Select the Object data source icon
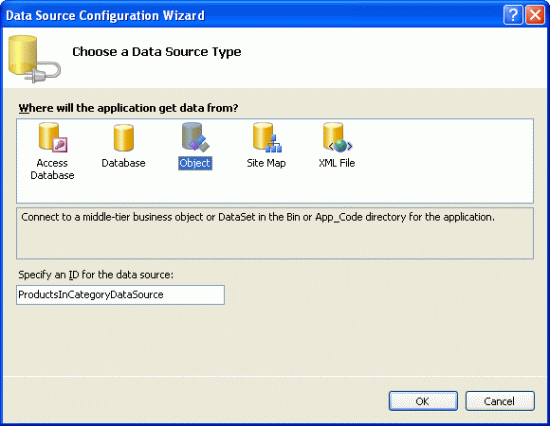This screenshot has height=426, width=550. (195, 137)
